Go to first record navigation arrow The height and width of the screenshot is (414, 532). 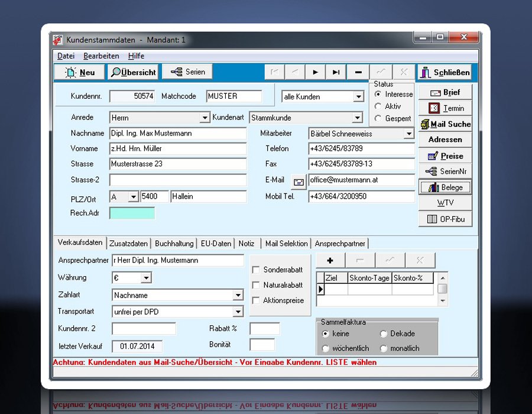pos(274,72)
